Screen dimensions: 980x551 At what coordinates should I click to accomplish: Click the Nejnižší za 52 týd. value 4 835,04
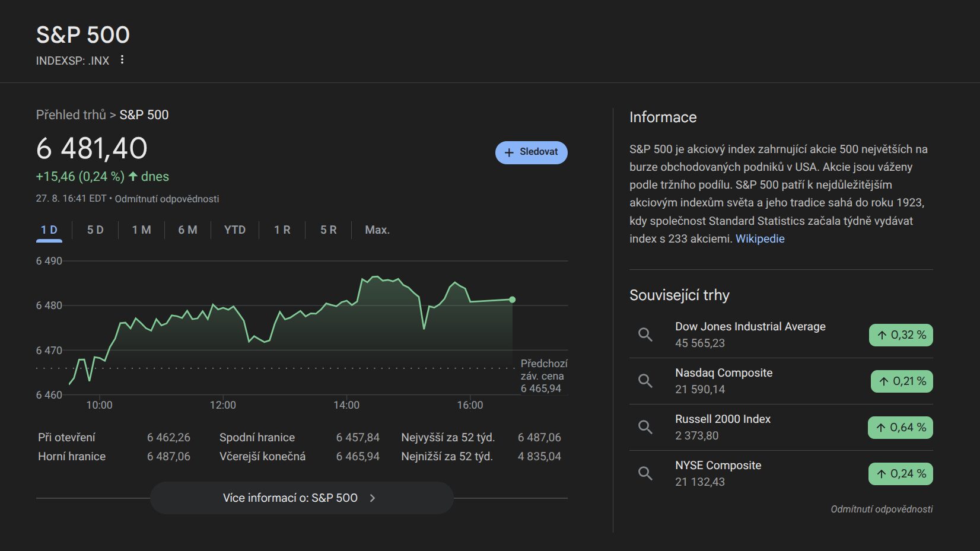tap(539, 457)
